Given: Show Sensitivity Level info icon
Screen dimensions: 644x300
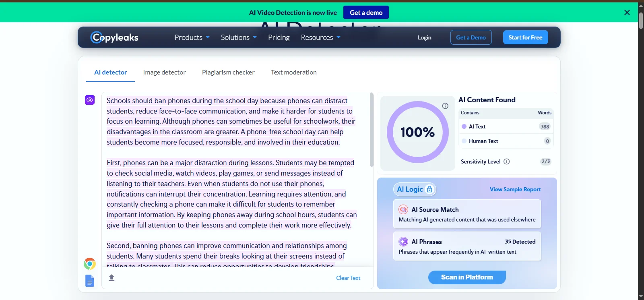Looking at the screenshot, I should (507, 161).
